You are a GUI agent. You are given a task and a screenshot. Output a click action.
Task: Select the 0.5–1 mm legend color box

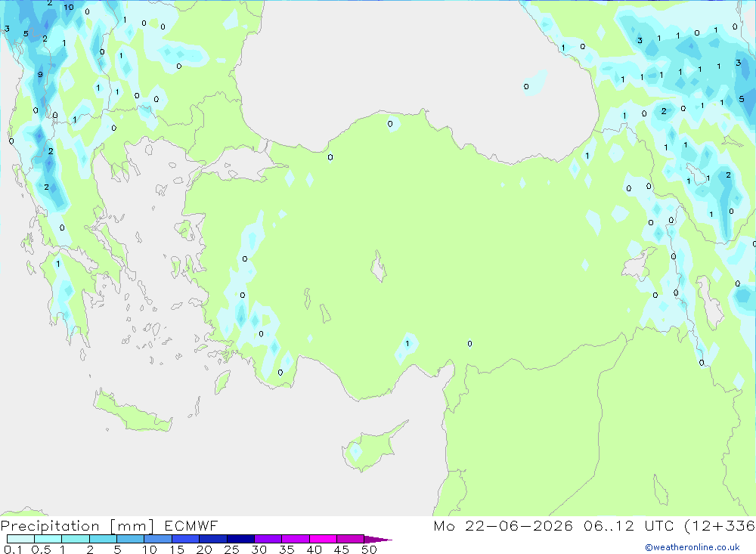[48, 539]
